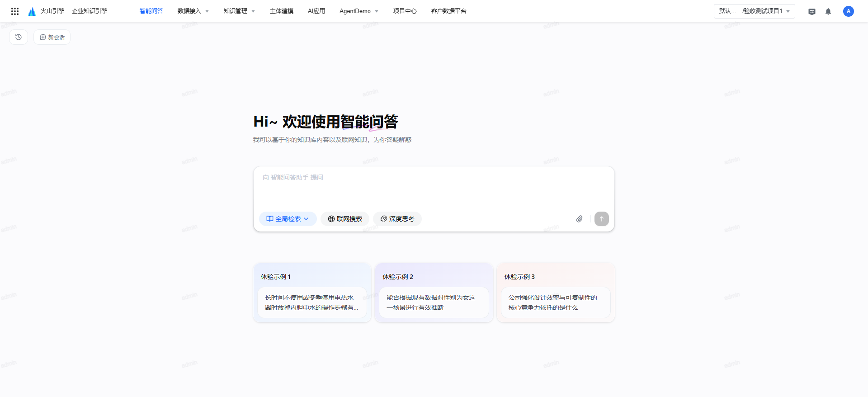Click the 体验示例 1 card heading
The image size is (868, 397).
(x=276, y=277)
